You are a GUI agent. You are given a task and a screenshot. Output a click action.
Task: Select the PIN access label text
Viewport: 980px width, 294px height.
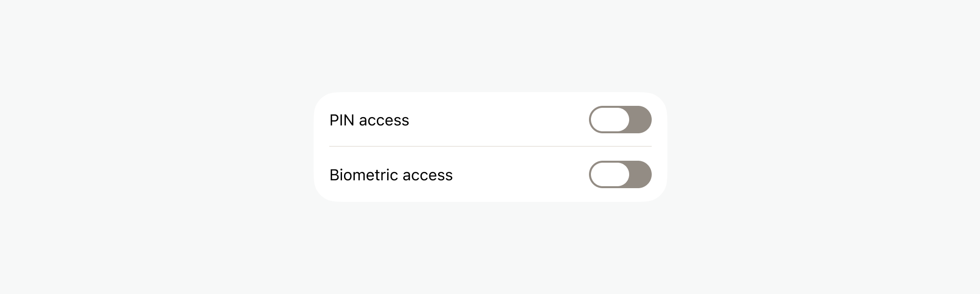coord(369,120)
